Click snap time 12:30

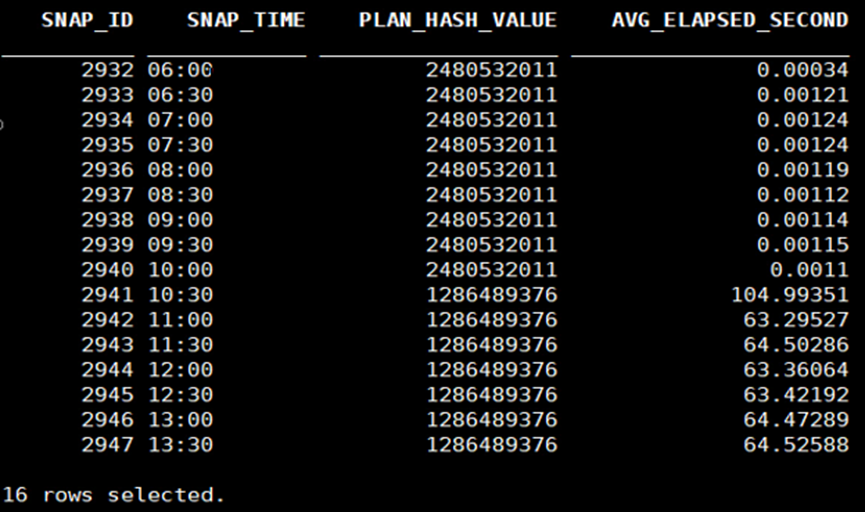point(180,395)
